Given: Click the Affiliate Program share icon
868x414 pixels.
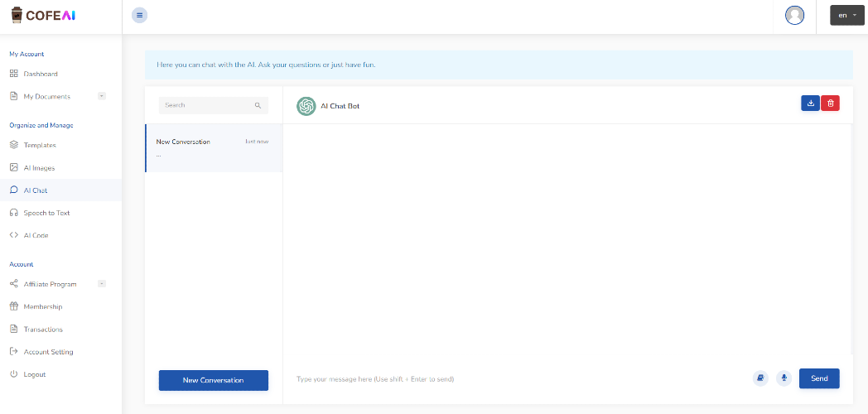Looking at the screenshot, I should [x=14, y=284].
